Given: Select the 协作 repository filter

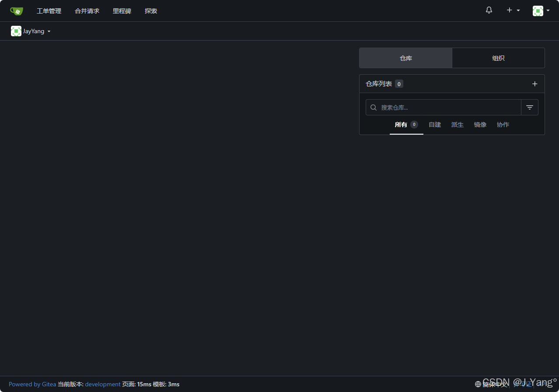Looking at the screenshot, I should [x=503, y=125].
